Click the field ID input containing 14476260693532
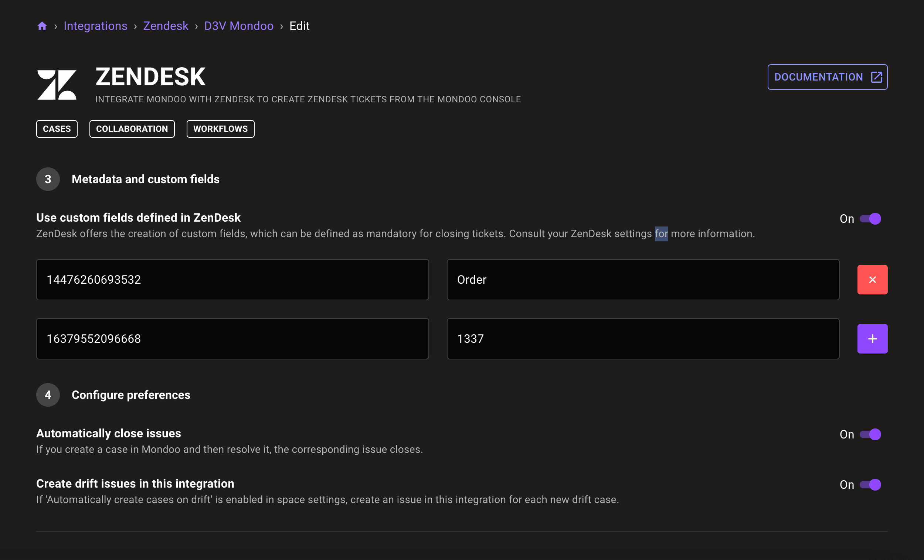924x560 pixels. (232, 279)
